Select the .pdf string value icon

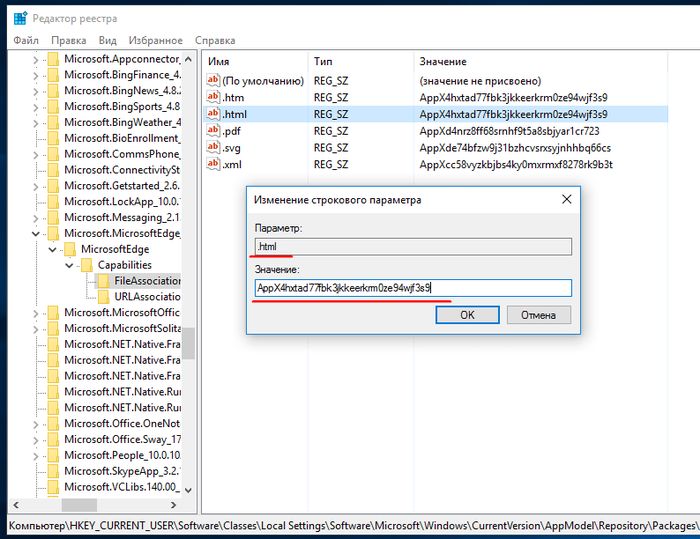coord(212,130)
